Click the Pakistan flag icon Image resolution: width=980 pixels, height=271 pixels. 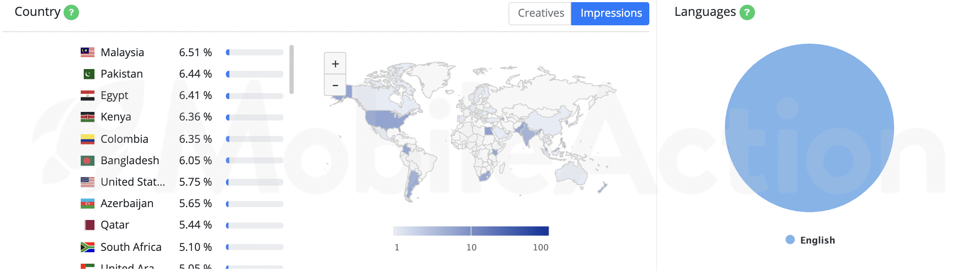88,74
